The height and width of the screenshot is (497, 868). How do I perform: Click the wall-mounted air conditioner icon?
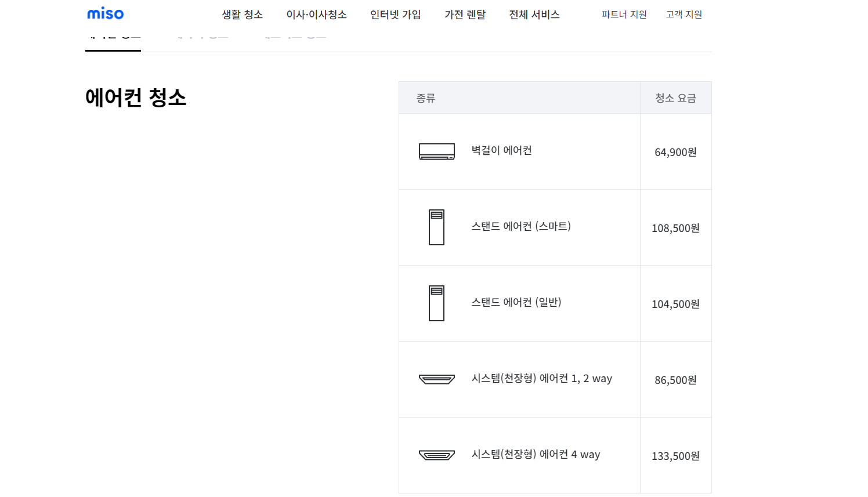click(x=436, y=151)
